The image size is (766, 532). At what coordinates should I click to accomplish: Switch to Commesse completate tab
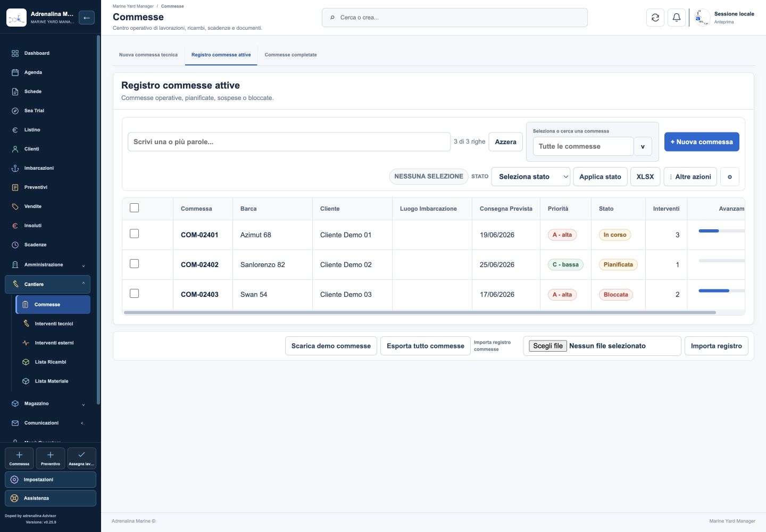point(290,55)
